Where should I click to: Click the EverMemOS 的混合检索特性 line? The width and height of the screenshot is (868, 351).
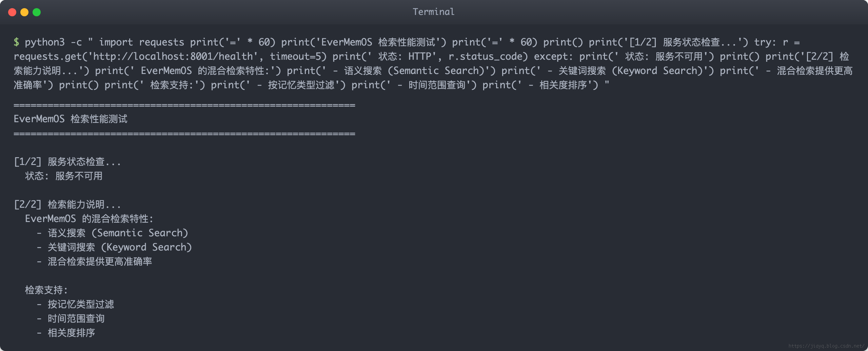click(x=89, y=219)
